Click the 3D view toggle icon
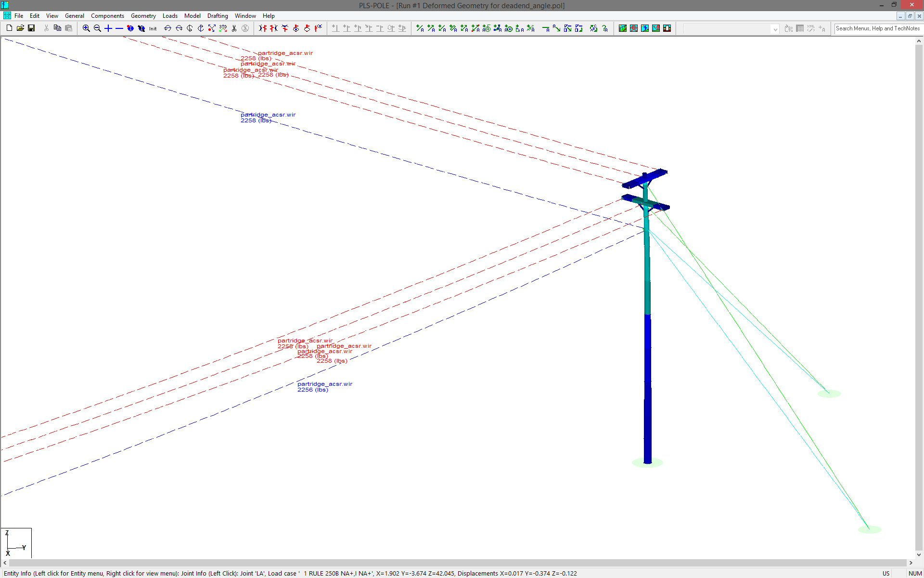The image size is (924, 578). coord(223,28)
